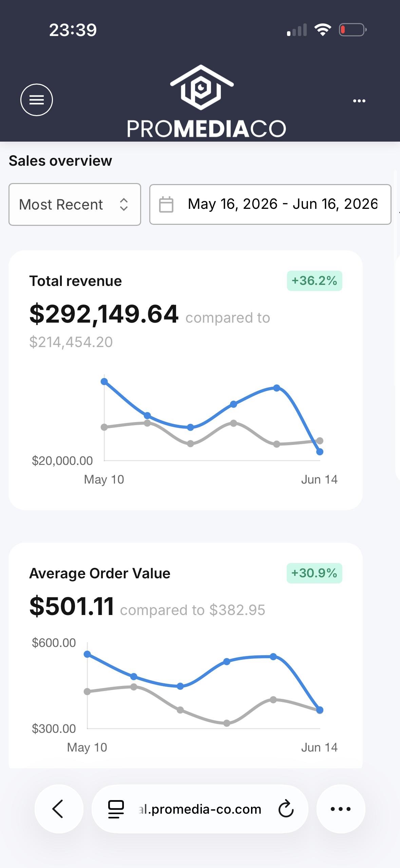Screen dimensions: 400x868
Task: Click the $300.00 axis label
Action: [x=54, y=729]
